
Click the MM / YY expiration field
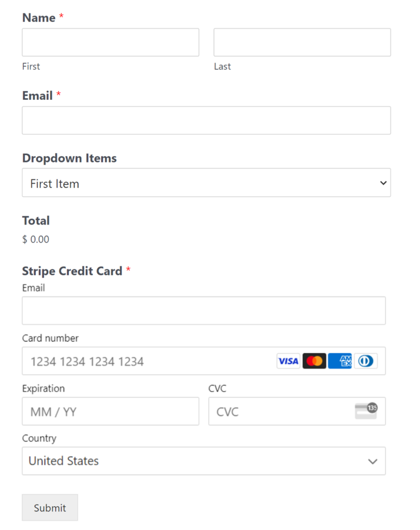[x=110, y=411]
